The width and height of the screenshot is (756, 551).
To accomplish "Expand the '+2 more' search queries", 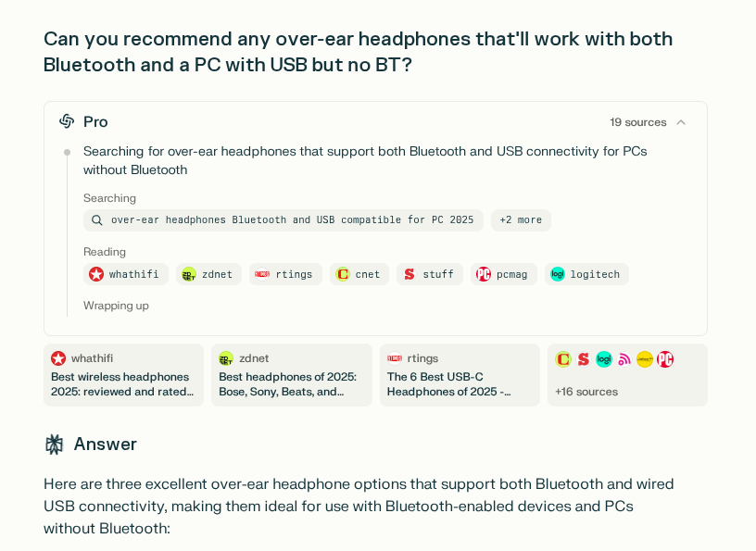I will pos(523,219).
